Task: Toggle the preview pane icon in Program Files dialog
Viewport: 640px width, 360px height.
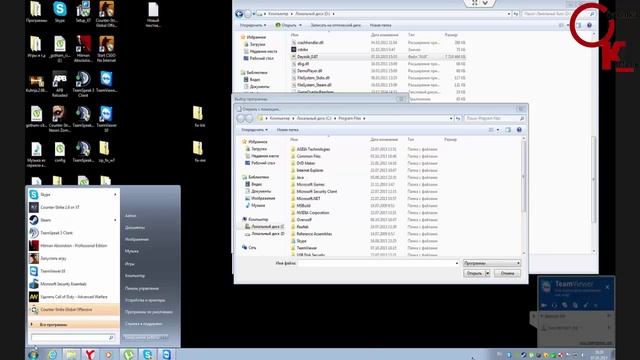Action: click(508, 130)
